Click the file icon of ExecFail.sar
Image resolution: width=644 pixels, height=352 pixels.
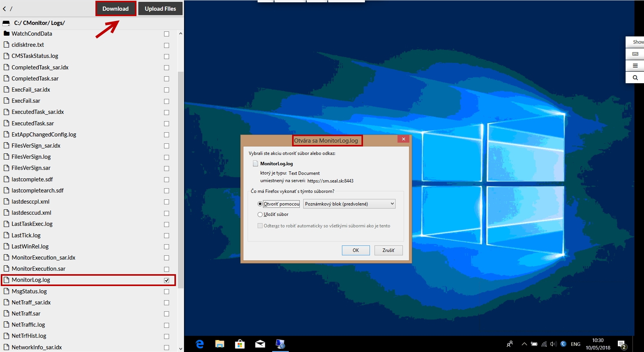tap(6, 100)
